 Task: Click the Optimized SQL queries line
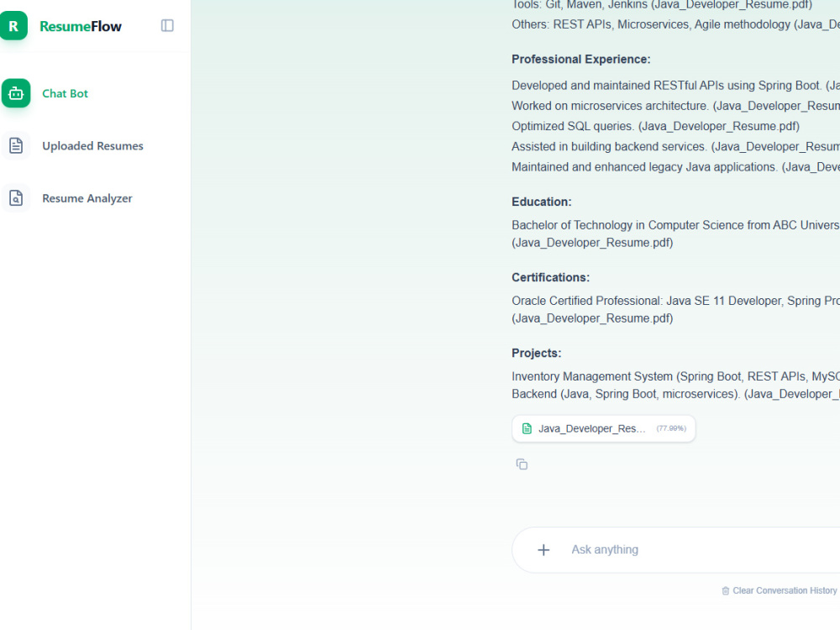coord(655,127)
